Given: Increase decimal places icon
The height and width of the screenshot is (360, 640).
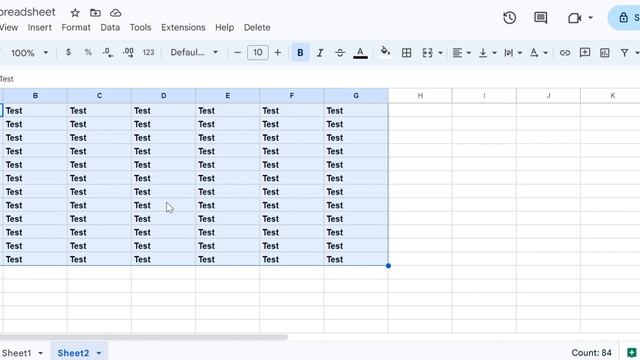Looking at the screenshot, I should 128,52.
